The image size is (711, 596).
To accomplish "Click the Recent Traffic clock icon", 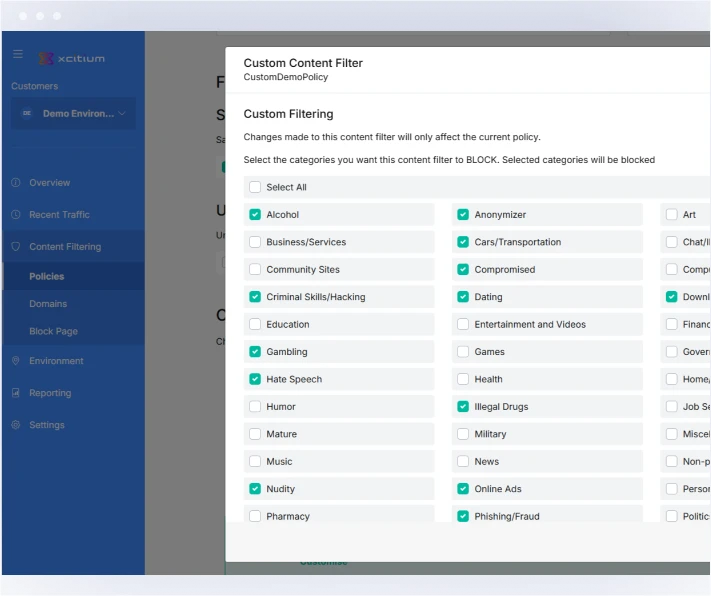I will click(x=16, y=215).
